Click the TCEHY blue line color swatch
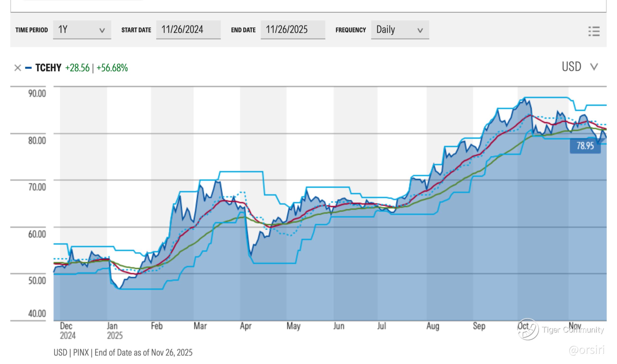 [x=28, y=68]
